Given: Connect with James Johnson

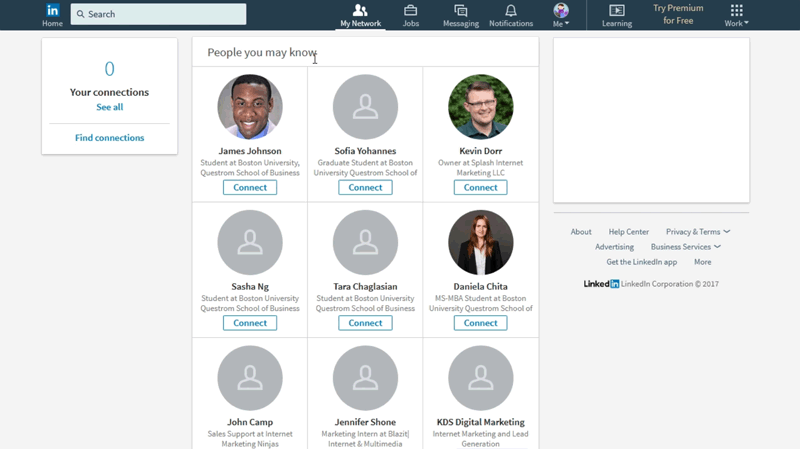Looking at the screenshot, I should 250,187.
